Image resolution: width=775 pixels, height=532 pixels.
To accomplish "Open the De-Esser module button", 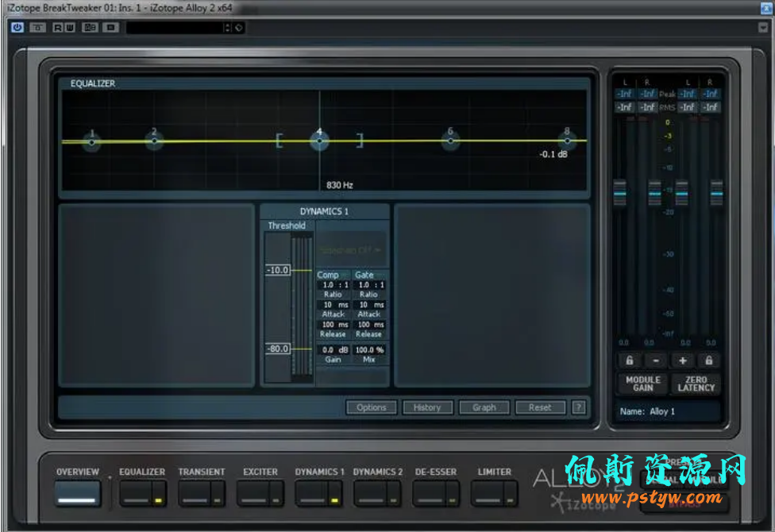I will 430,493.
